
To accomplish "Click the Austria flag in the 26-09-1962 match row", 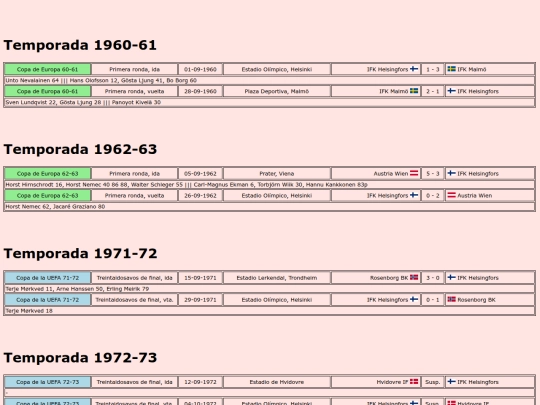I will (451, 195).
